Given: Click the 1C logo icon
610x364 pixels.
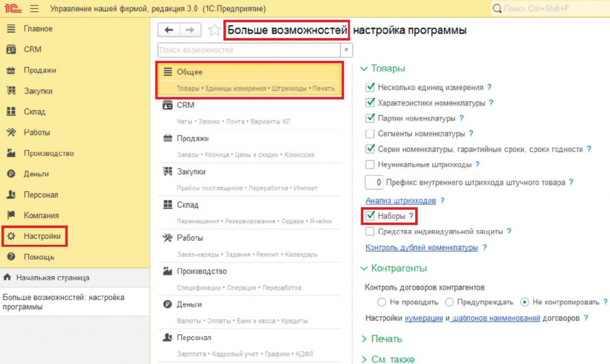Looking at the screenshot, I should pos(13,8).
